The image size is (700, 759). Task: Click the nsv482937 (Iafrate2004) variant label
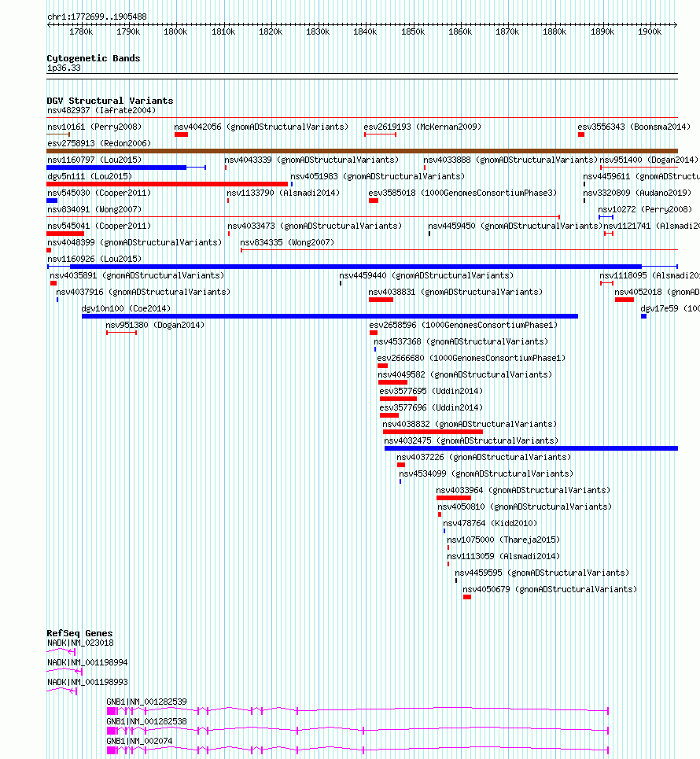point(101,110)
